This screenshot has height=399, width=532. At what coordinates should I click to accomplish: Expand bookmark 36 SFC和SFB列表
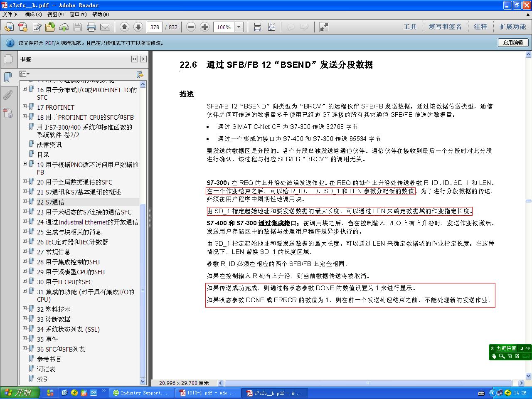coord(25,349)
